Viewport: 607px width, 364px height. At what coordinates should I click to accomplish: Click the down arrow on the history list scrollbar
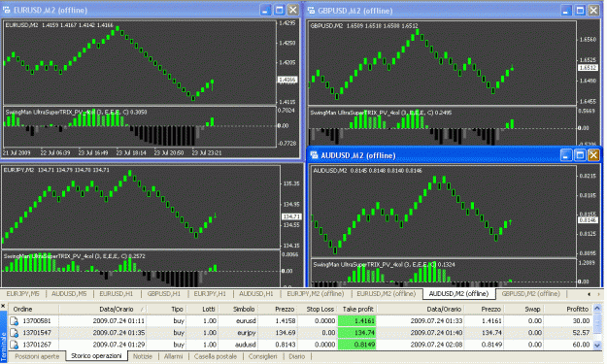[x=597, y=345]
